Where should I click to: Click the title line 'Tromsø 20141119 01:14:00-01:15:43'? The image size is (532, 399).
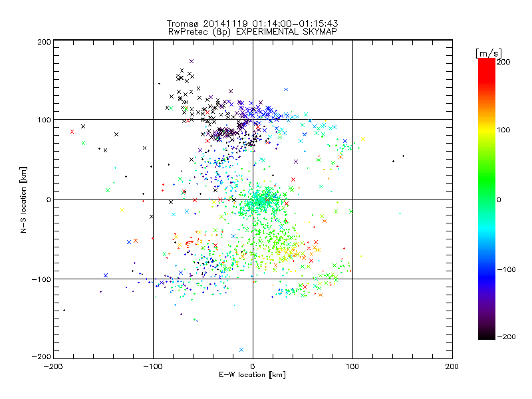tap(252, 23)
